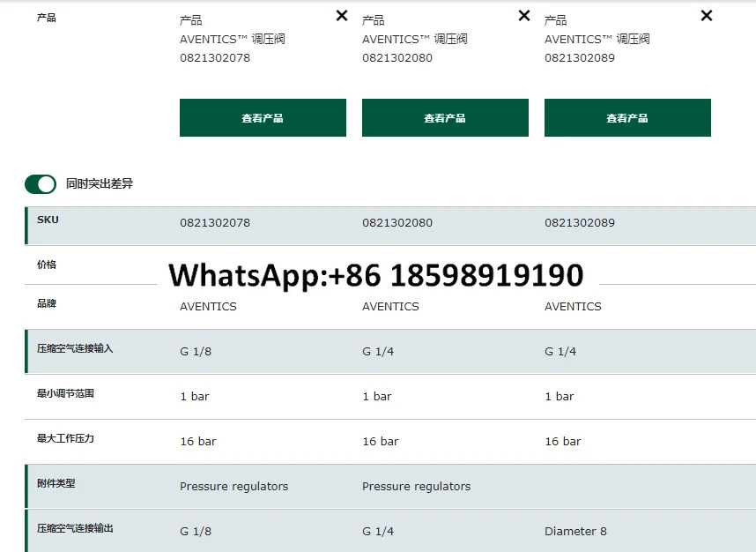Click SKU row value 0821302080

coord(397,223)
